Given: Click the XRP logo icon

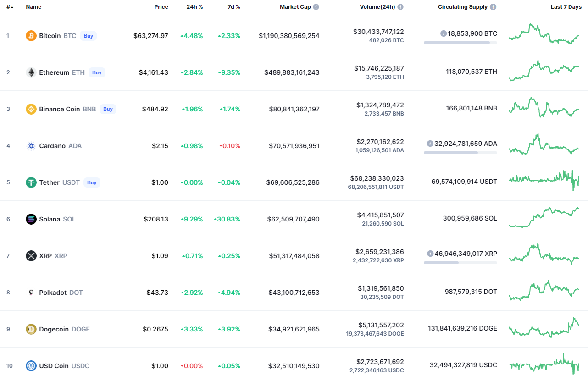Looking at the screenshot, I should pos(31,256).
